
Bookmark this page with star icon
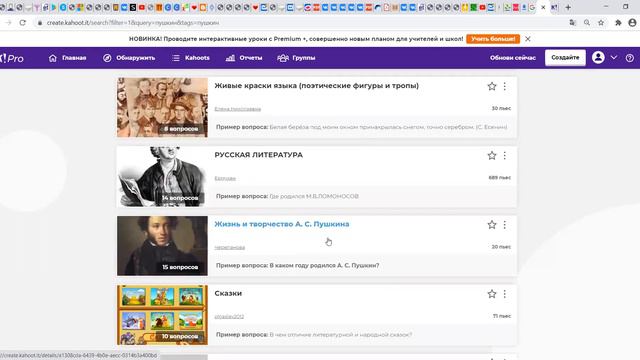[601, 23]
